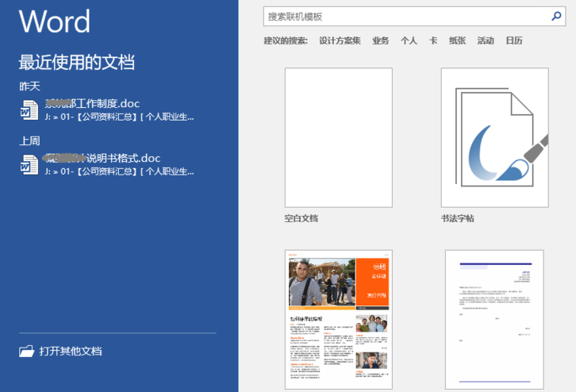Screen dimensions: 576x392
Task: Click the 打开其他文档 link text
Action: click(x=71, y=352)
